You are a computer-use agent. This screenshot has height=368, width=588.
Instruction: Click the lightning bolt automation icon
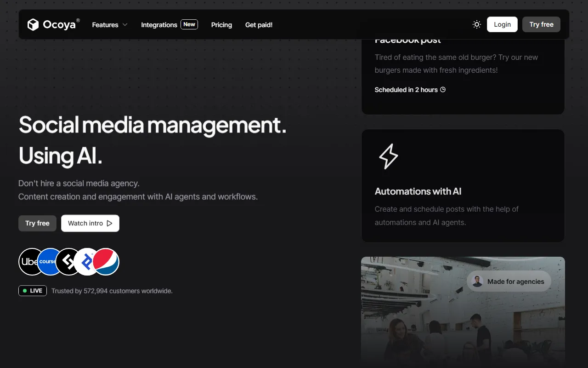click(x=388, y=156)
